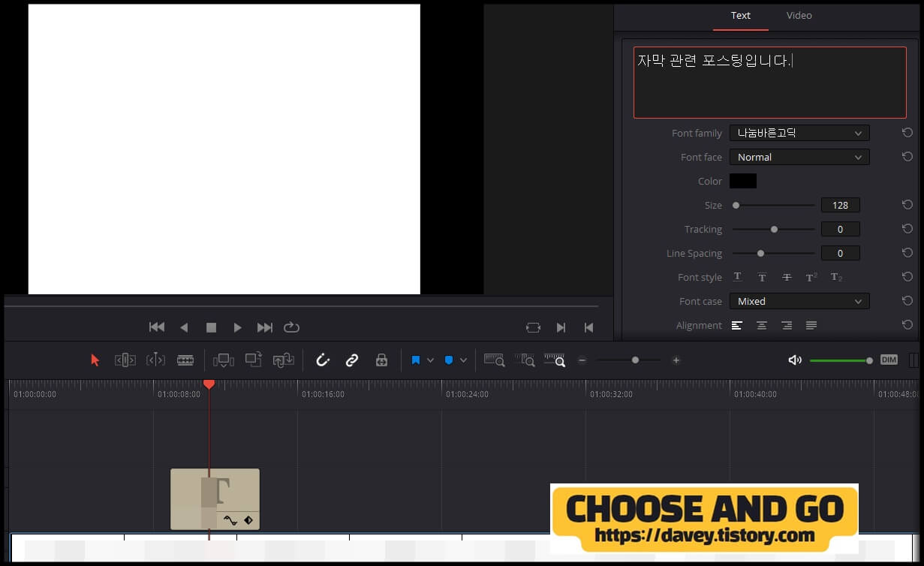The height and width of the screenshot is (566, 924).
Task: Set text Alignment to center
Action: tap(762, 325)
